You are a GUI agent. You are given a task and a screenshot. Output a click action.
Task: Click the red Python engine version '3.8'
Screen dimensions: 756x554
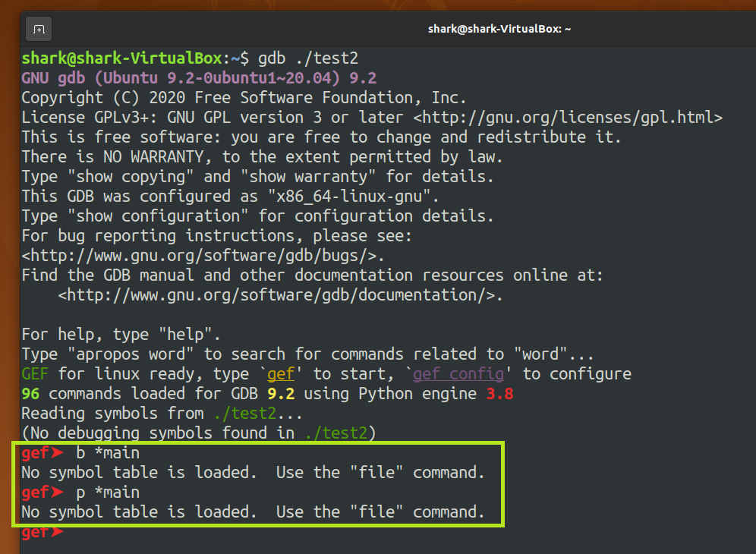[x=500, y=394]
